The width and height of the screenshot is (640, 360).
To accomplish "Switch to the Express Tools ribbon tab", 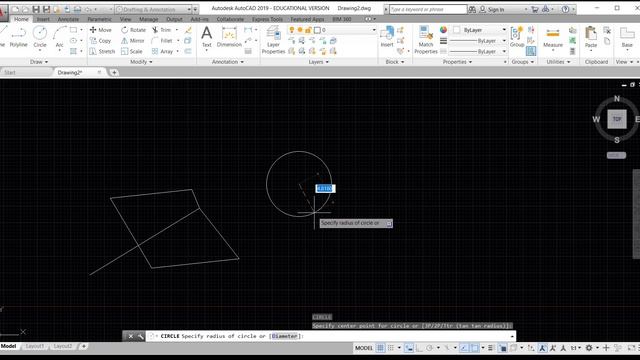I will pyautogui.click(x=267, y=19).
